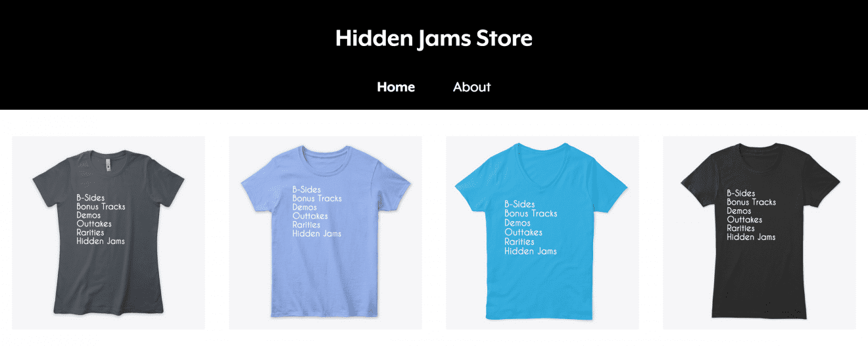Click the Hidden Jams Store title
Viewport: 868px width, 346px height.
pos(434,37)
